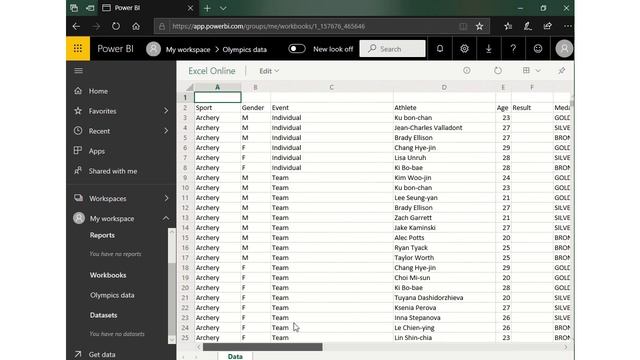The image size is (640, 360).
Task: Open the Olympics data workbook in sidebar
Action: (112, 295)
